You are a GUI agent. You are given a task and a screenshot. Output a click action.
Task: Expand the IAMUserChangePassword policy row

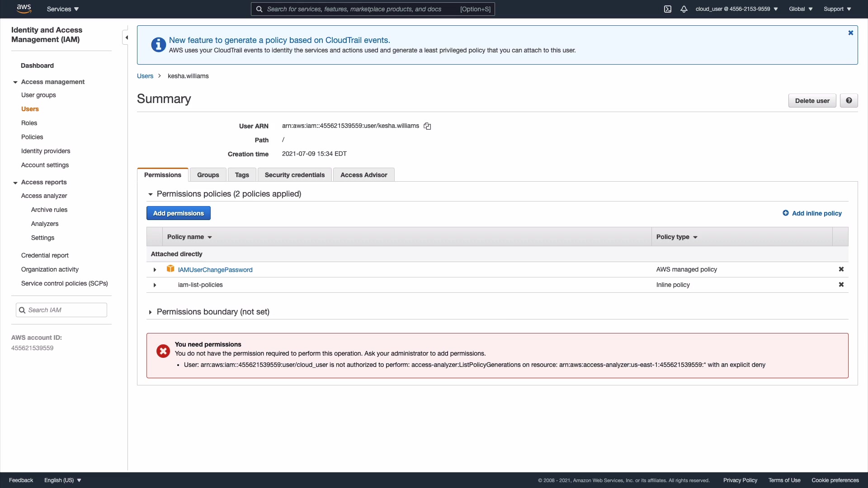click(x=155, y=270)
